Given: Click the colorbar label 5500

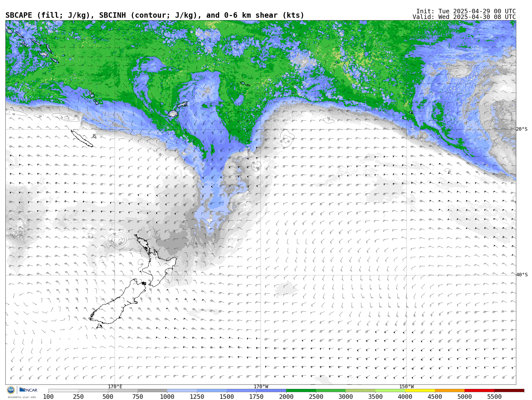Looking at the screenshot, I should tap(494, 397).
